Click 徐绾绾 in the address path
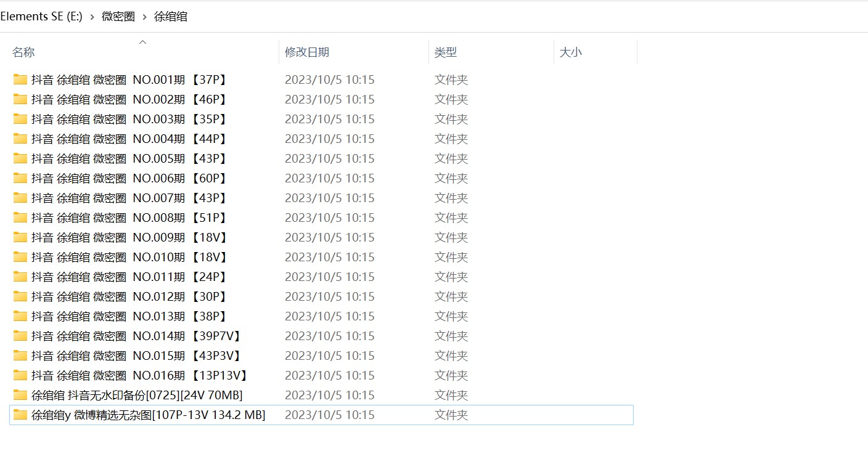Image resolution: width=868 pixels, height=472 pixels. pos(171,17)
